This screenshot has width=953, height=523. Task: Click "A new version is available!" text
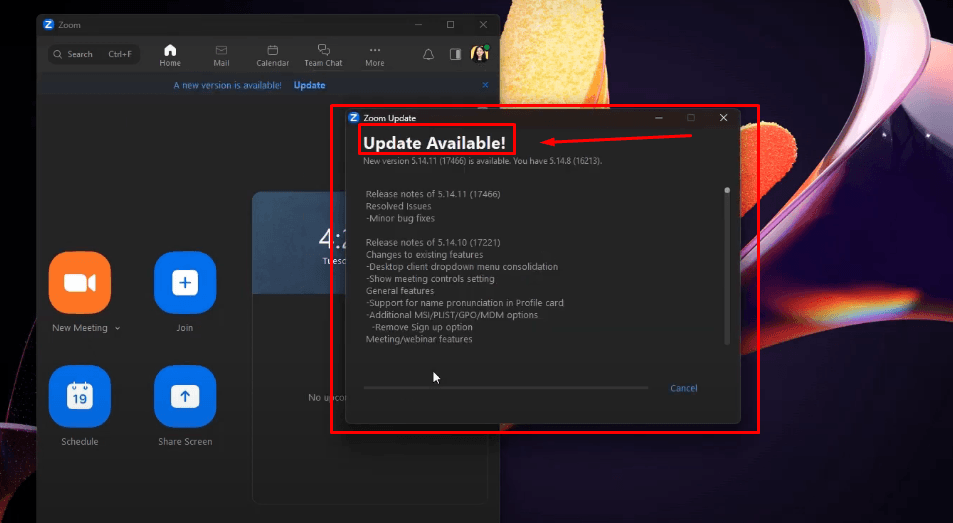click(x=227, y=85)
